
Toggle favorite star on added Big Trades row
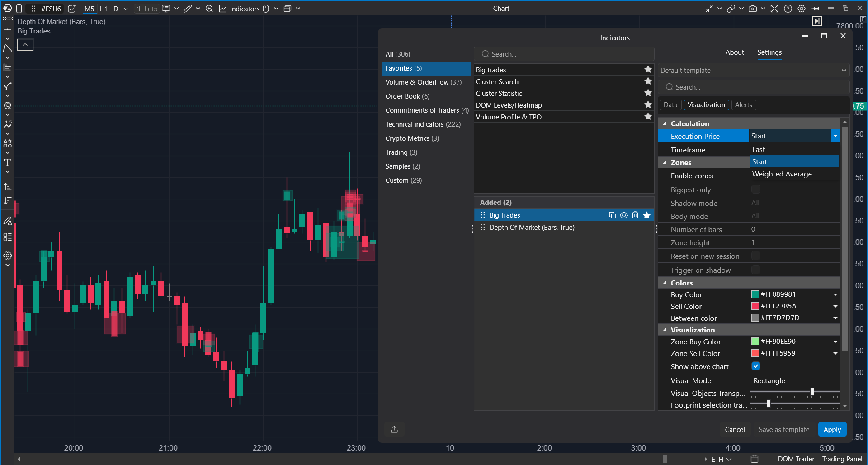click(647, 215)
